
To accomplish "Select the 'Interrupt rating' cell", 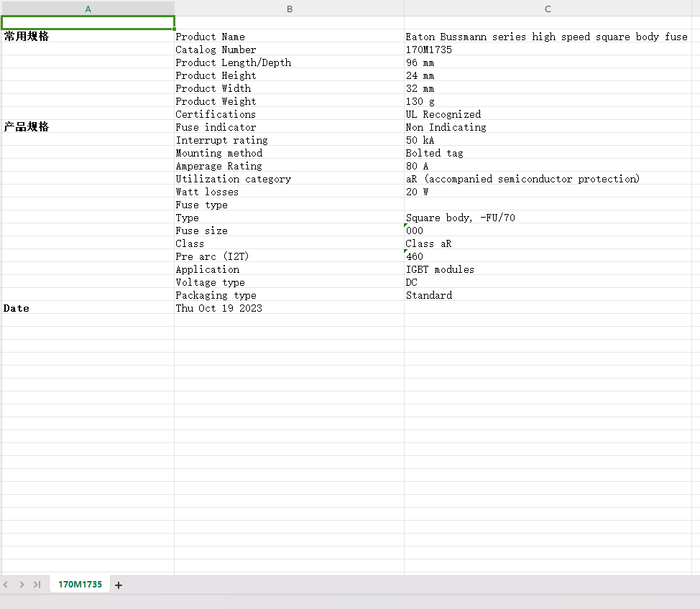I will [290, 140].
